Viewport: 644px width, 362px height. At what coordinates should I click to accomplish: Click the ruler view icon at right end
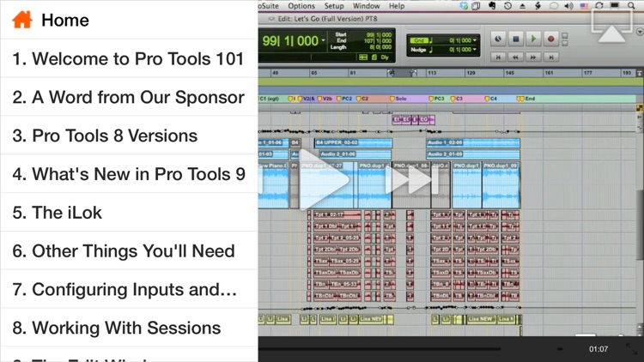click(640, 73)
